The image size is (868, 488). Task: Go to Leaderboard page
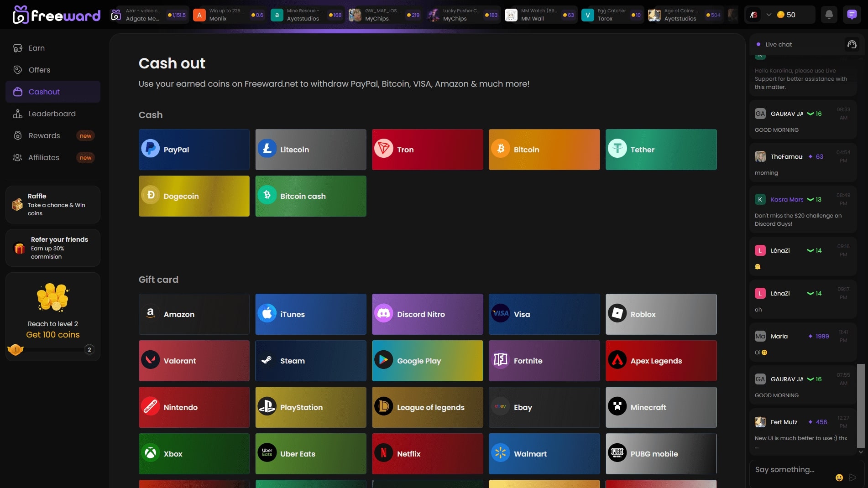[52, 114]
